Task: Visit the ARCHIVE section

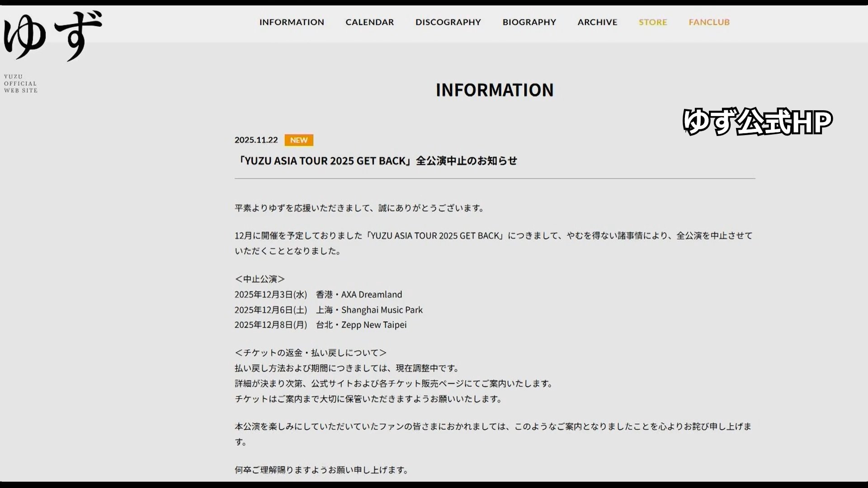Action: pyautogui.click(x=597, y=22)
